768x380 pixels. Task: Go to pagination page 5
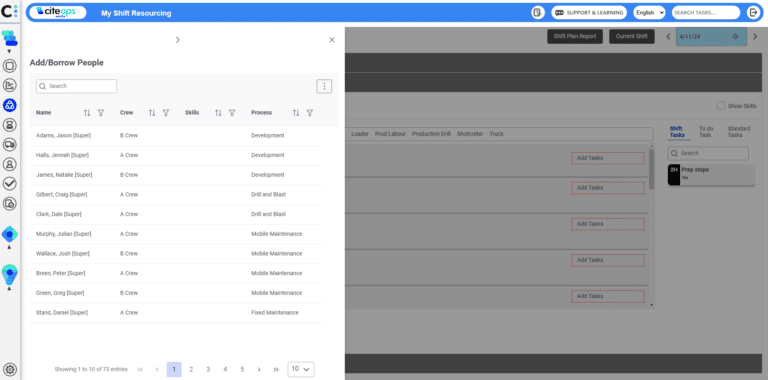242,369
